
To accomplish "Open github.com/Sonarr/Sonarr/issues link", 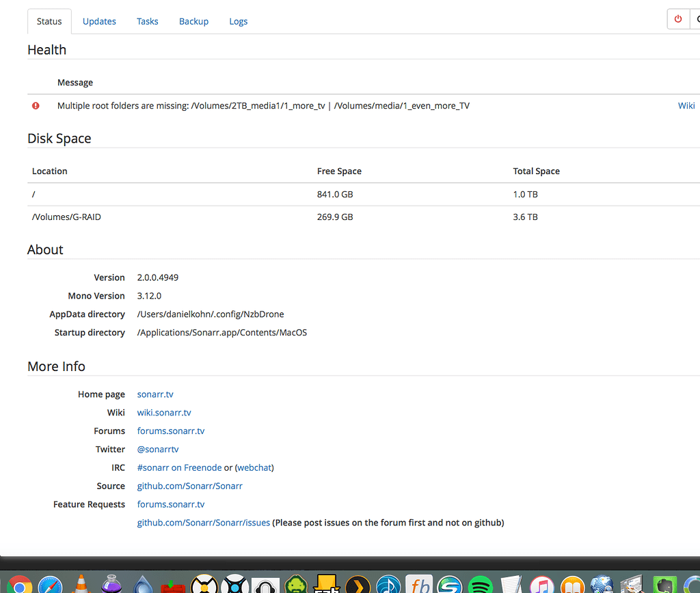I will 203,523.
